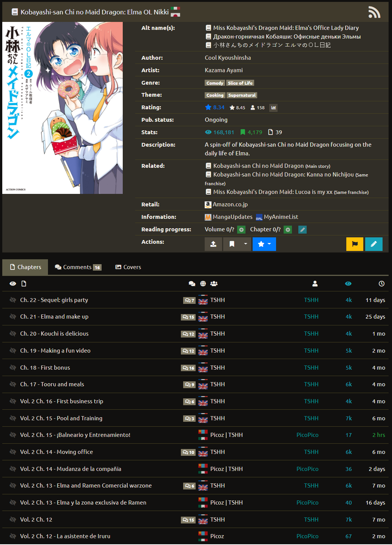Open comments bubble for Ch. 15 Pool and Training

[190, 419]
